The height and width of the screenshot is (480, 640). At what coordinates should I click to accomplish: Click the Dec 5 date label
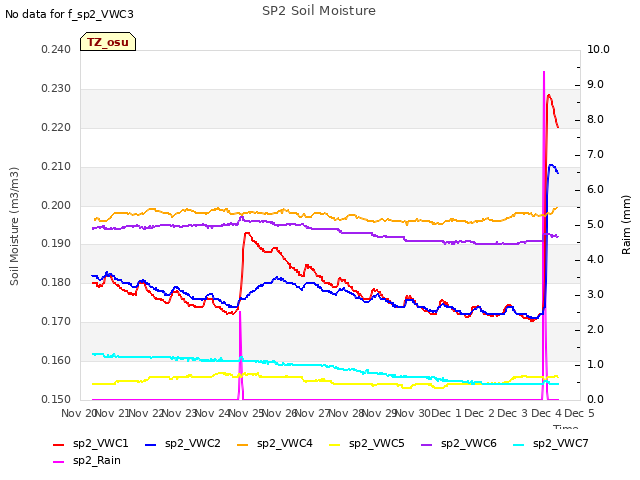coord(580,413)
